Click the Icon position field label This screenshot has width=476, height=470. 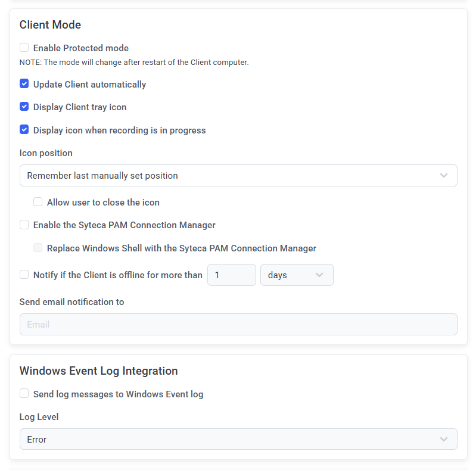pos(46,153)
